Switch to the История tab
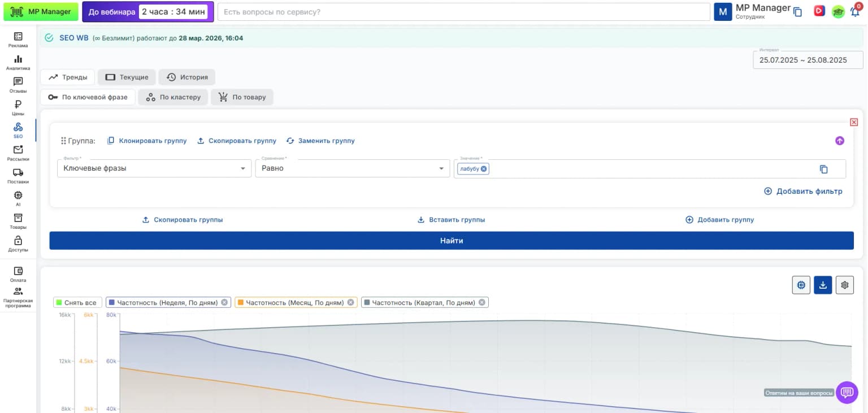 pyautogui.click(x=187, y=77)
